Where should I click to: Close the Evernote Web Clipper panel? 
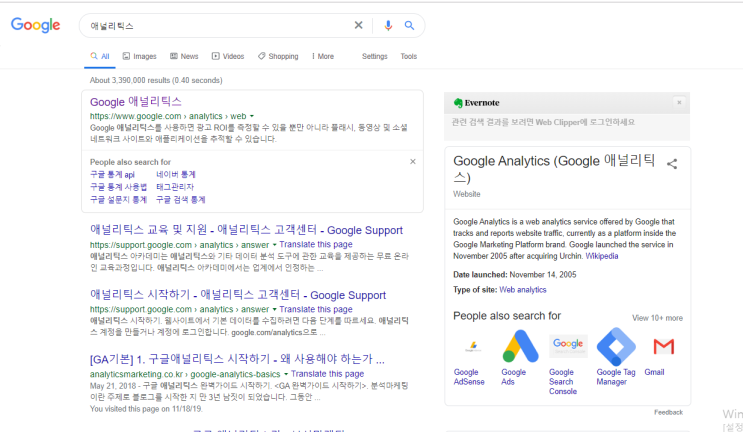(679, 102)
